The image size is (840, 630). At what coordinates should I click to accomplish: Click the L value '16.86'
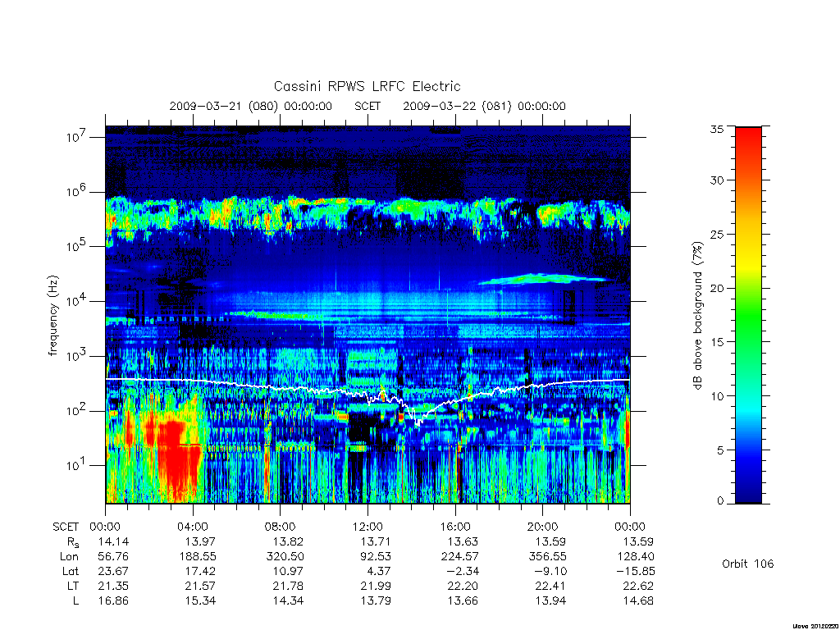[x=113, y=600]
